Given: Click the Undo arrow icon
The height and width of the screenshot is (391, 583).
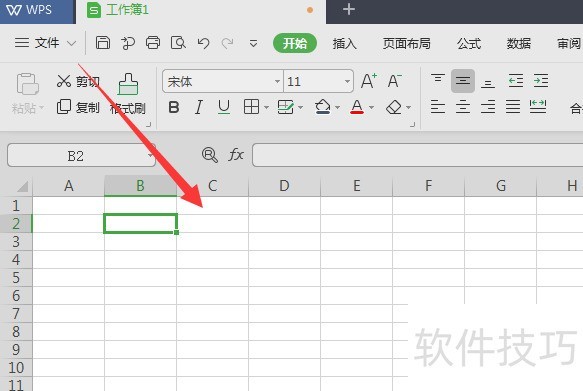Looking at the screenshot, I should (203, 43).
